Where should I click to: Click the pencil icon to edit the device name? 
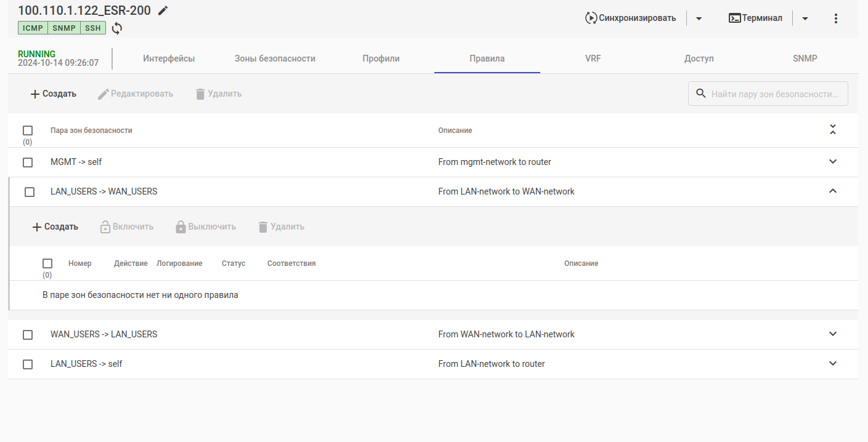coord(163,10)
